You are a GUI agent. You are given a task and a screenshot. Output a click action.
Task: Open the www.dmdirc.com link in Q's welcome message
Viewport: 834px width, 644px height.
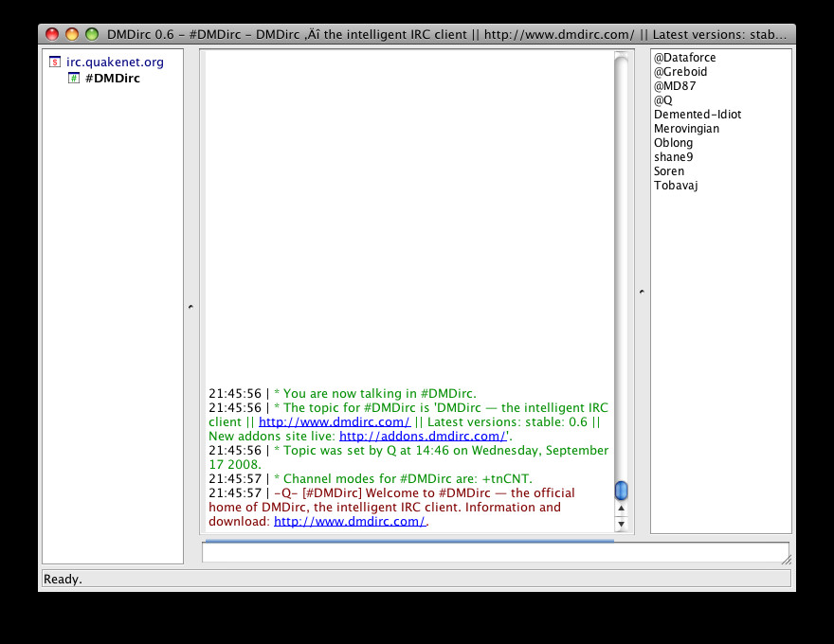tap(350, 521)
